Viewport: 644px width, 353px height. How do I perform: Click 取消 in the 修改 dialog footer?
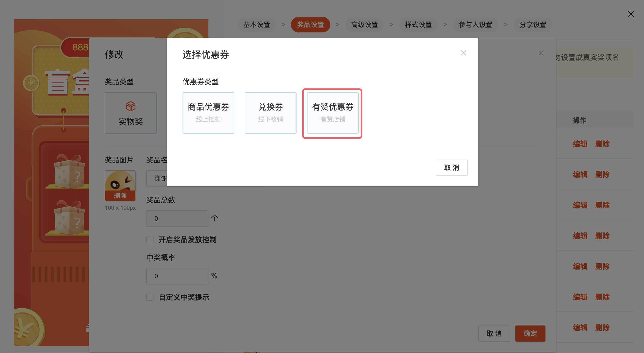(x=494, y=334)
